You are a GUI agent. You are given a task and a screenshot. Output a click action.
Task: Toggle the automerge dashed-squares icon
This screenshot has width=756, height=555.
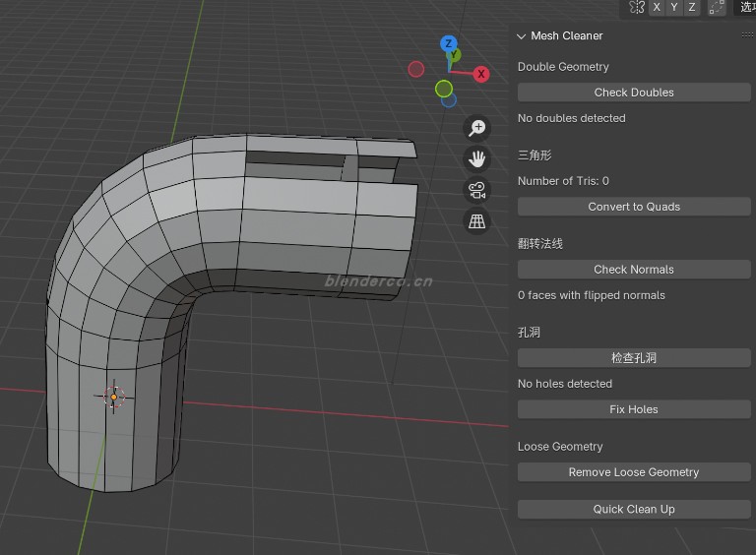(717, 7)
